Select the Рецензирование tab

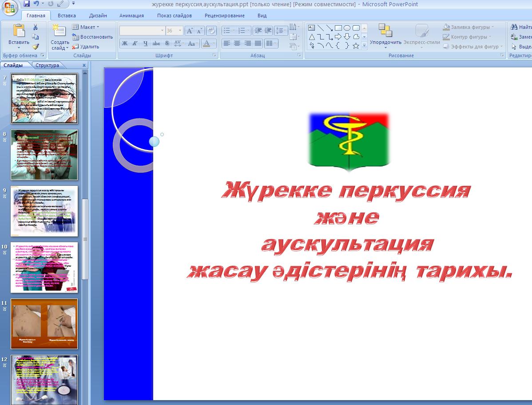click(225, 16)
